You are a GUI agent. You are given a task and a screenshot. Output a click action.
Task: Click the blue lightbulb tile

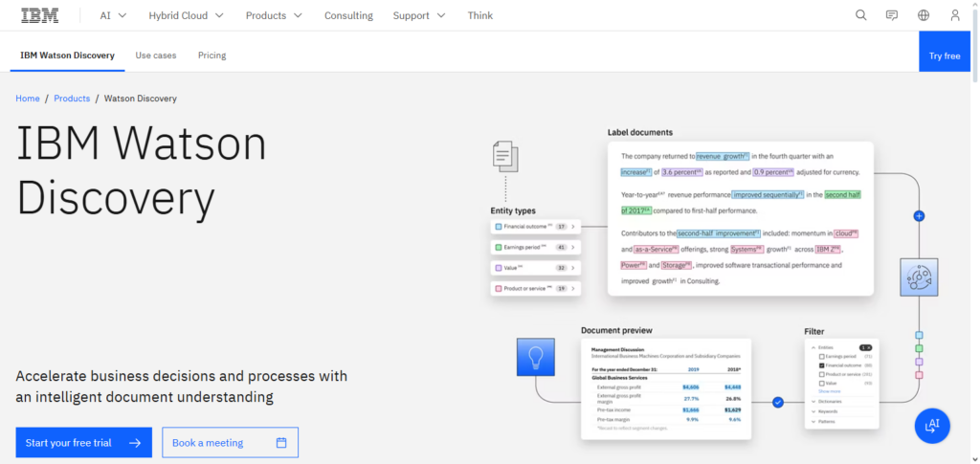pos(536,357)
